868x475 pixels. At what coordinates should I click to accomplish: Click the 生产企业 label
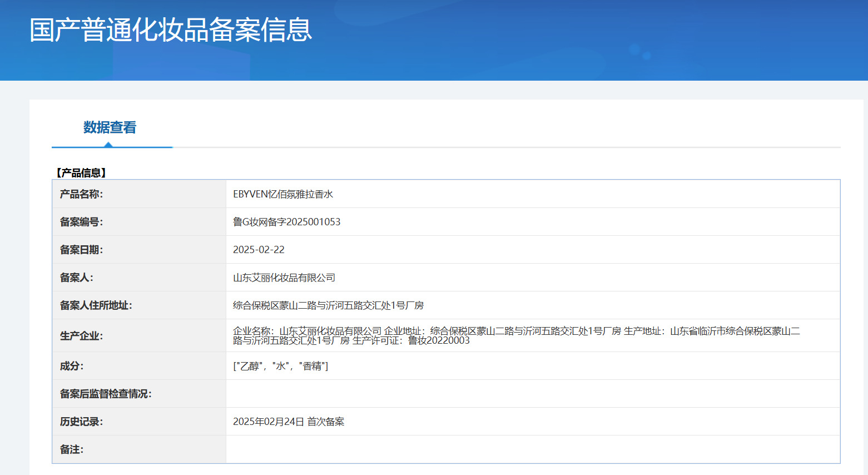tap(81, 336)
